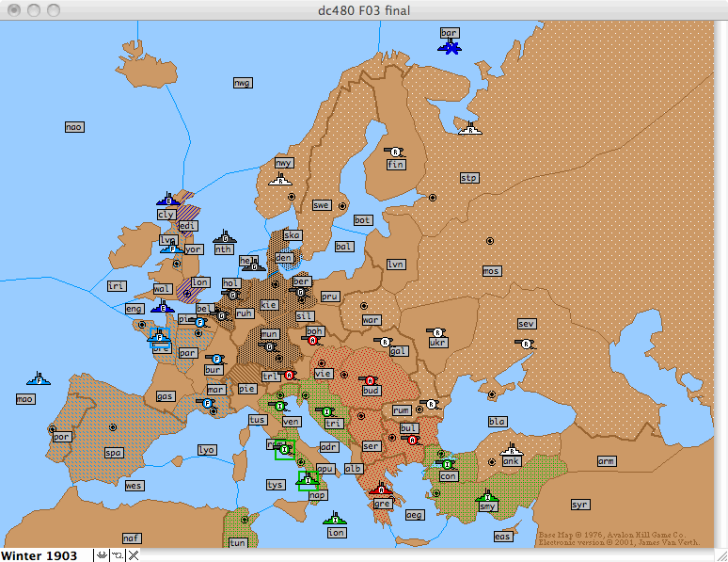728x562 pixels.
Task: Click the supply center dot beside swe
Action: (342, 205)
